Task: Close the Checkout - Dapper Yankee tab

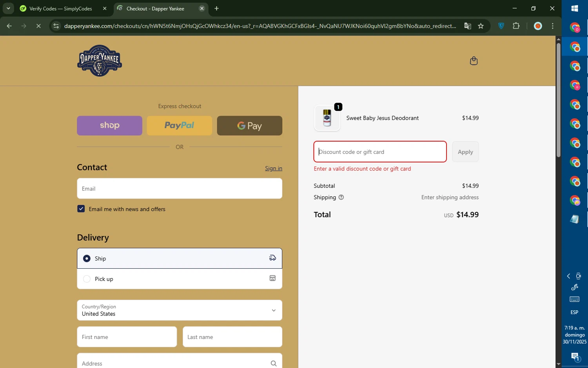Action: coord(202,8)
